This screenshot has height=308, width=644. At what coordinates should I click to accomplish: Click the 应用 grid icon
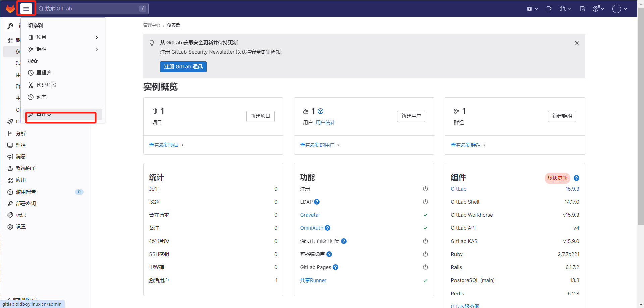click(x=10, y=180)
